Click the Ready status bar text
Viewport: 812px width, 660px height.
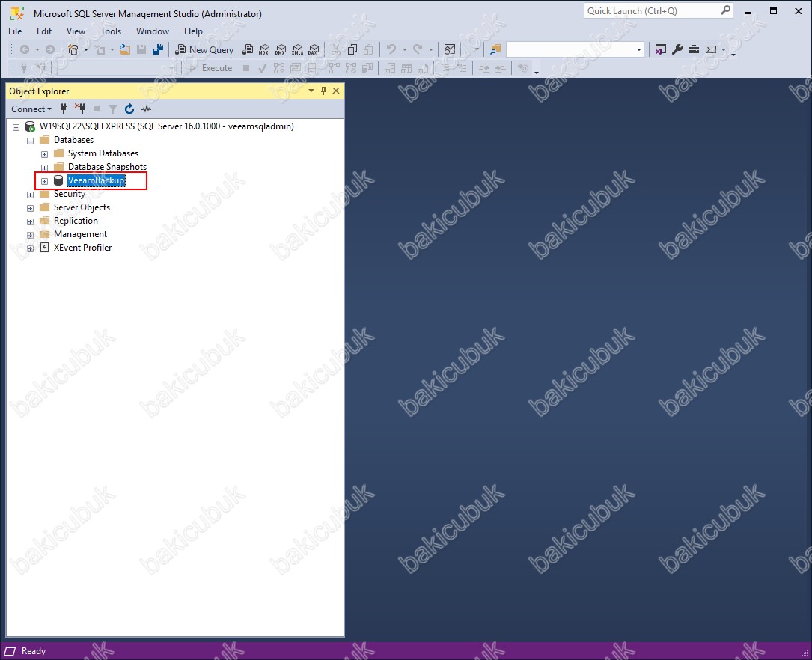click(34, 651)
